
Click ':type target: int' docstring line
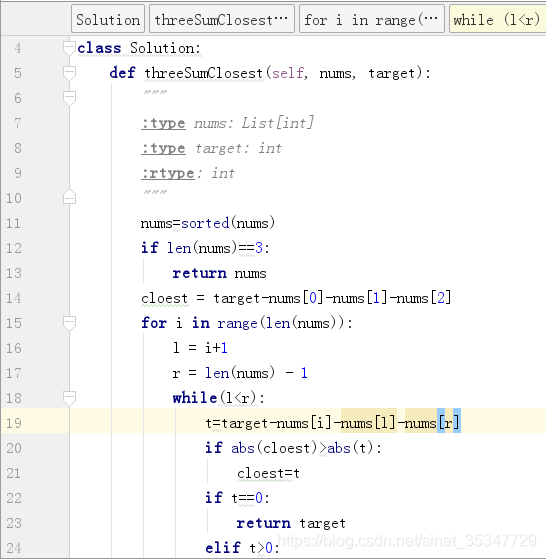coord(211,148)
